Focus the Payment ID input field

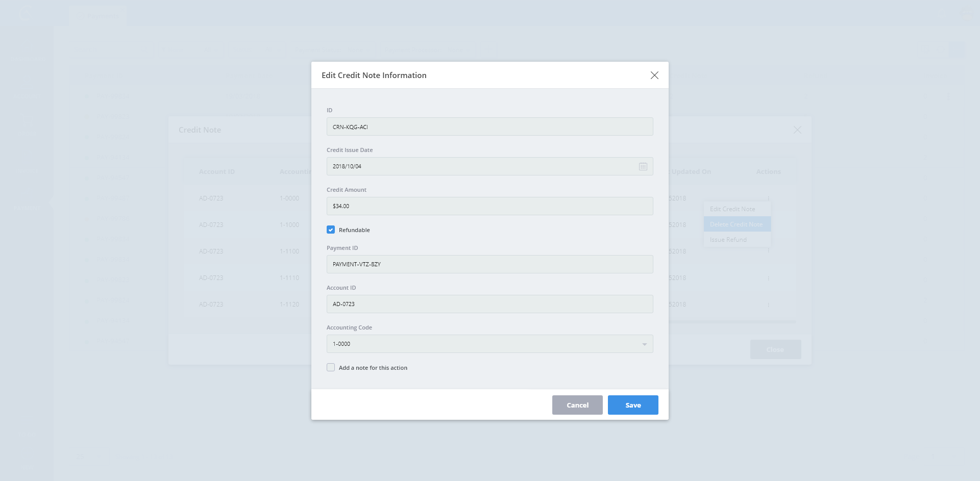pyautogui.click(x=489, y=264)
